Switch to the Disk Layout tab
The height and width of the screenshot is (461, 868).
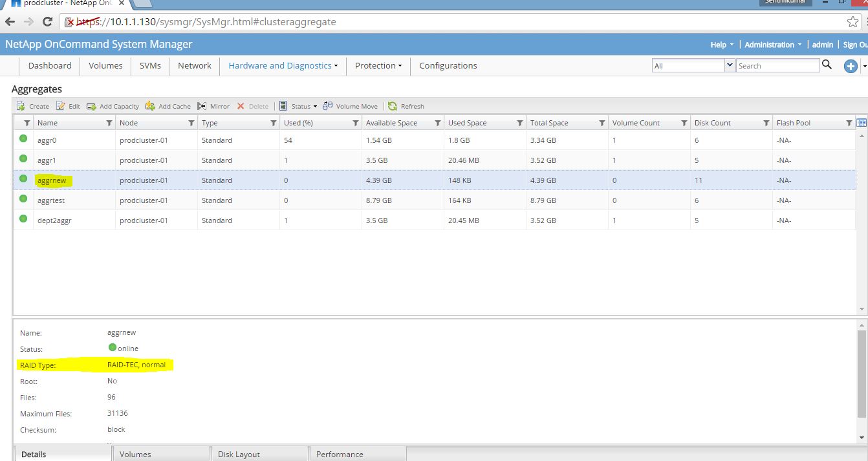[238, 454]
